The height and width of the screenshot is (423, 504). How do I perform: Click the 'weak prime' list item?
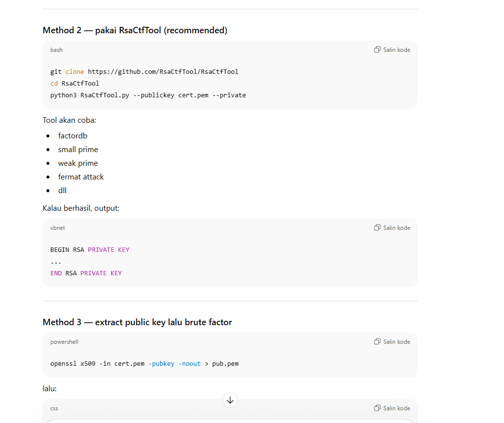78,163
